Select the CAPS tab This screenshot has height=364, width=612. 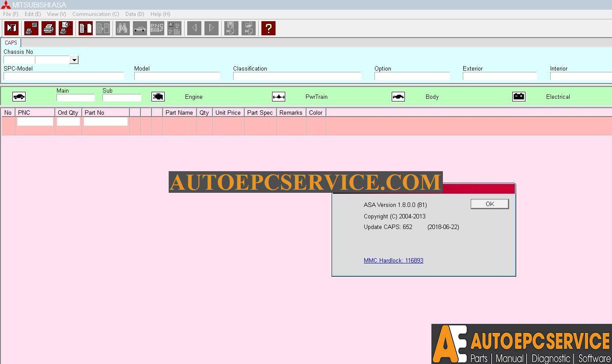[x=11, y=43]
